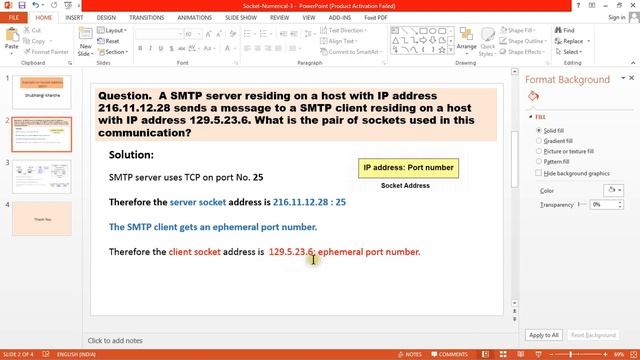Open the Select dropdown in Editing group
Viewport: 640px width, 360px height.
pyautogui.click(x=568, y=52)
